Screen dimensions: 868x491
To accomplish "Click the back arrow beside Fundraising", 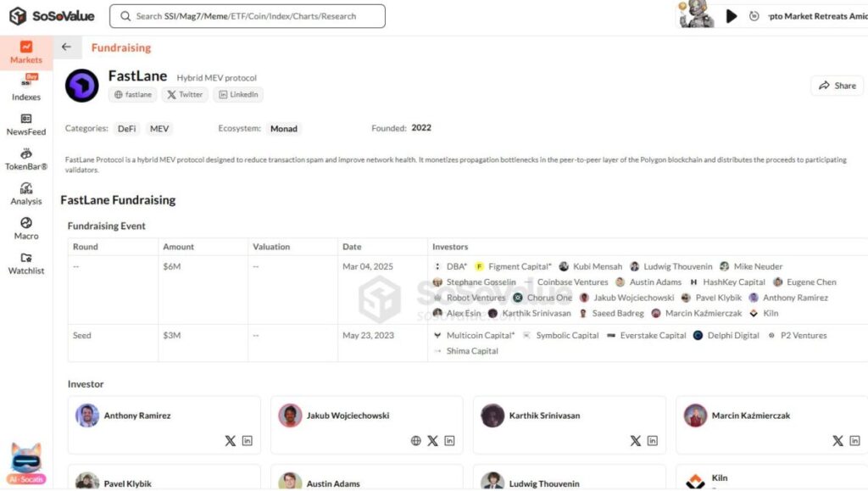I will (x=66, y=47).
